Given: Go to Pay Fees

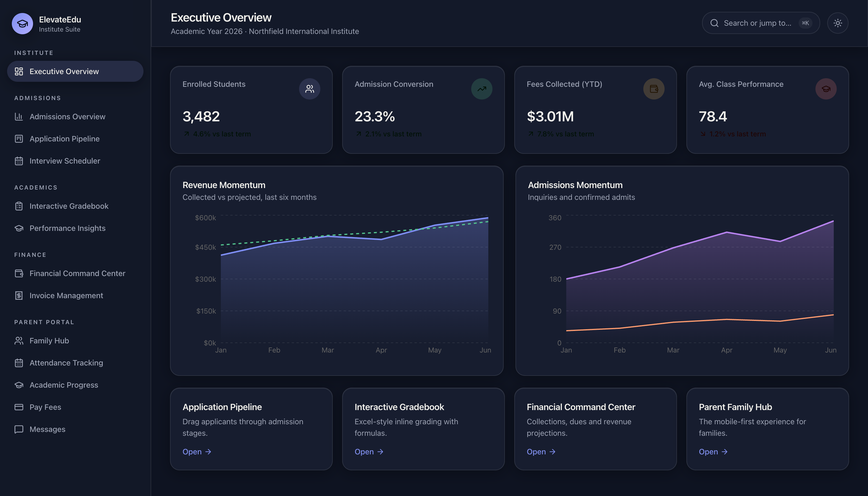Looking at the screenshot, I should click(x=75, y=407).
